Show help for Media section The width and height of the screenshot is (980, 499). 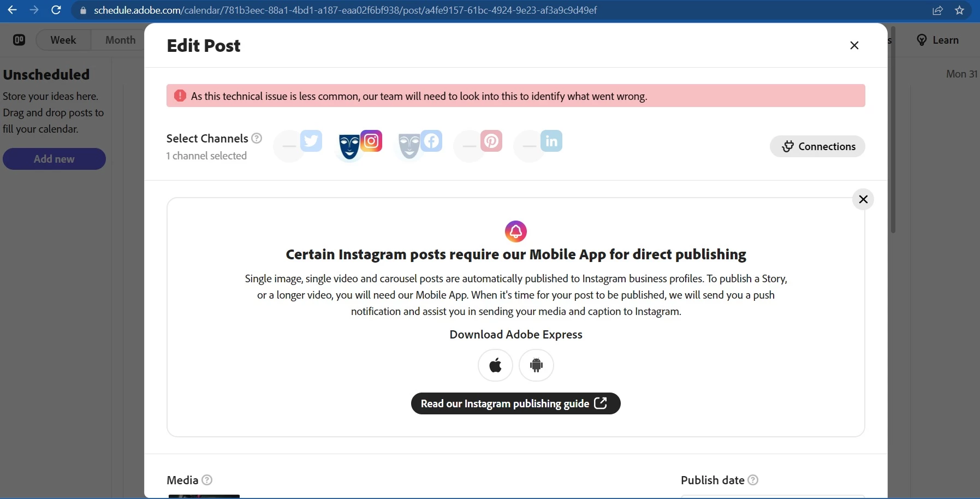click(207, 480)
